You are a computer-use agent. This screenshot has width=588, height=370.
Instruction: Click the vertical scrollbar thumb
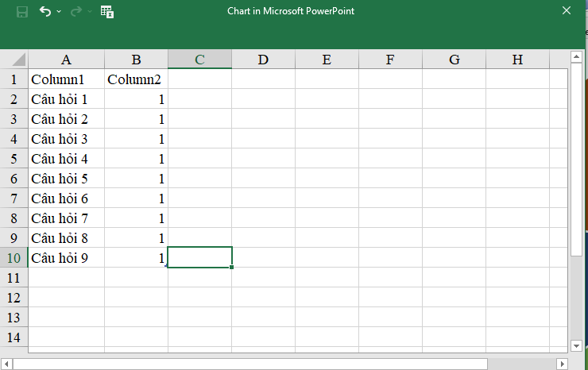tap(576, 159)
